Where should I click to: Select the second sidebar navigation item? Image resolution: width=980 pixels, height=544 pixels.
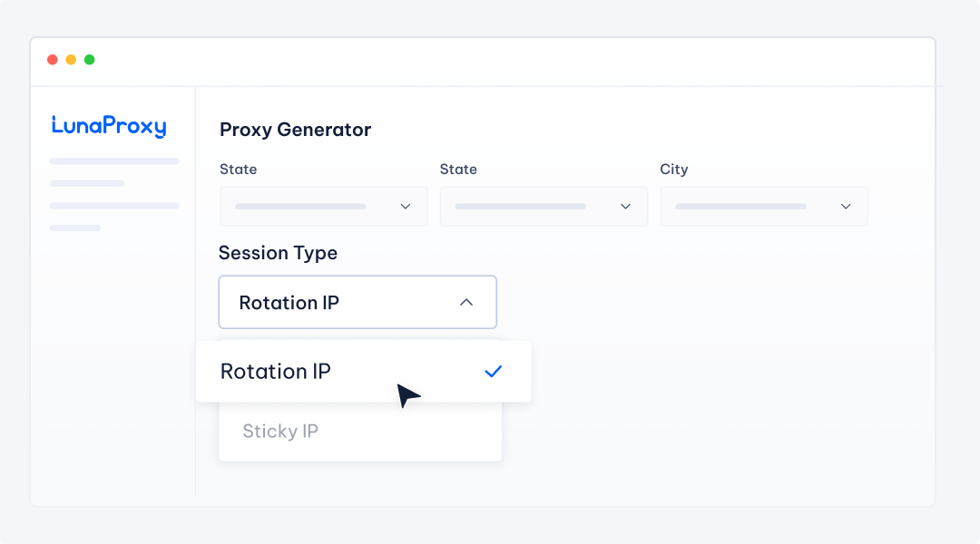(x=87, y=183)
